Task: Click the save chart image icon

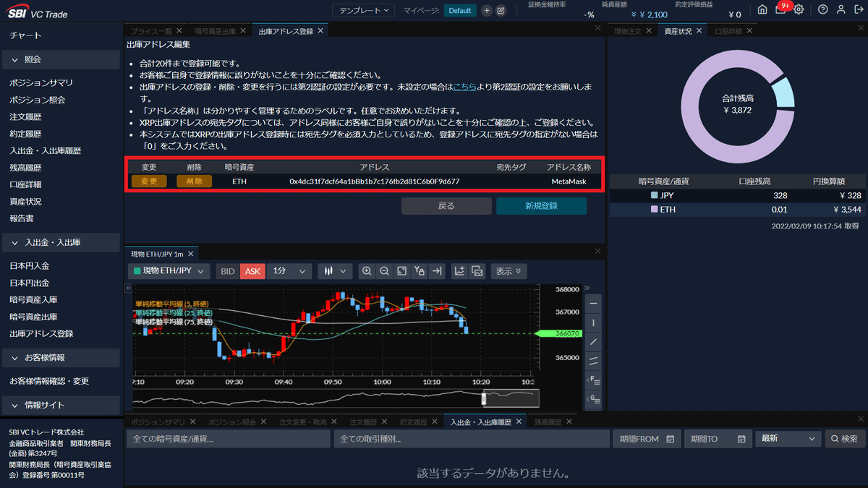Action: tap(477, 271)
